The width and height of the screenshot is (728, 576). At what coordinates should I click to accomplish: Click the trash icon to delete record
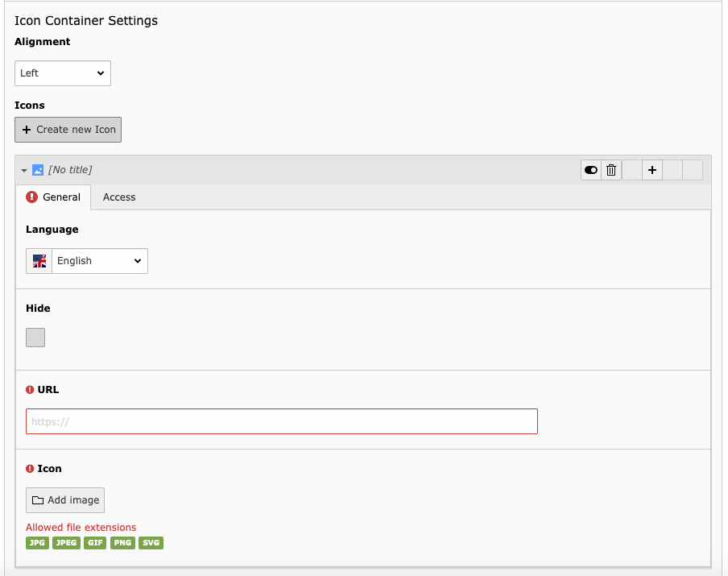(611, 170)
